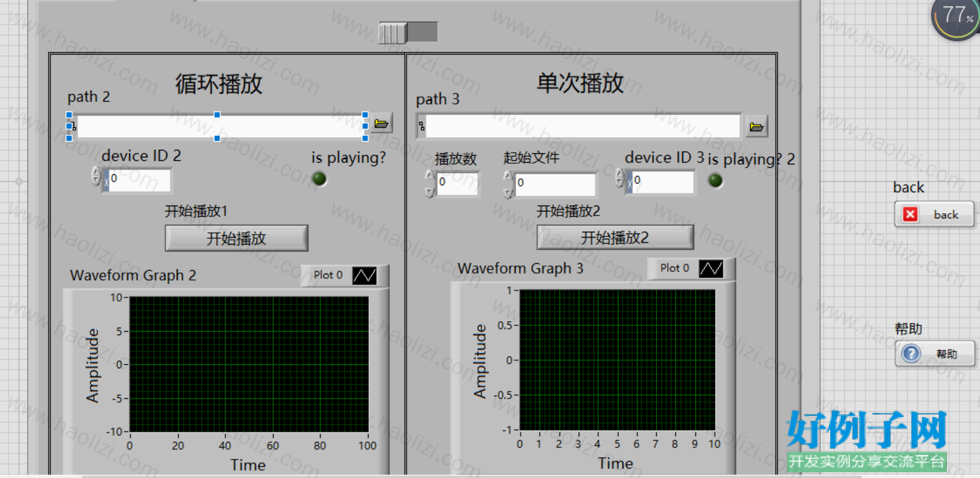Click the Plot 0 line icon of Waveform Graph 2

tap(365, 275)
